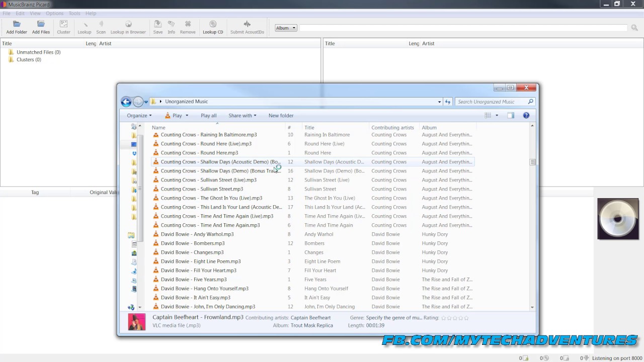Click the Explorer search magnifier icon

(x=530, y=102)
